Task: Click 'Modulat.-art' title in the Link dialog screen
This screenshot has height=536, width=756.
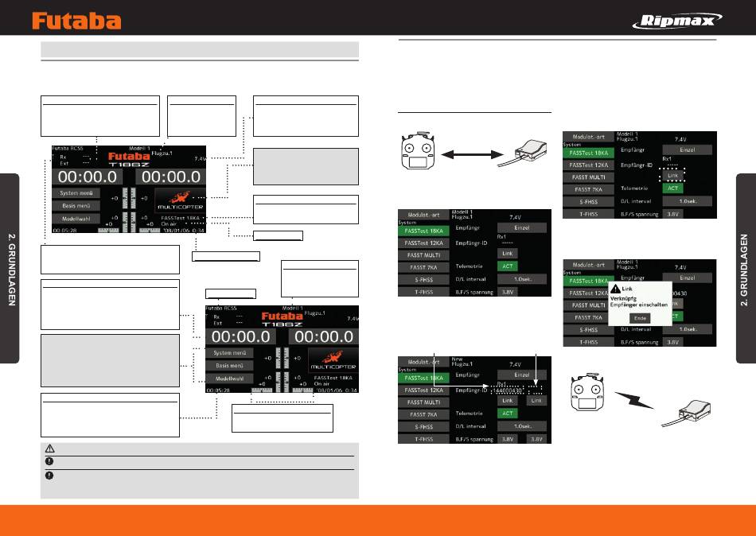Action: [588, 265]
